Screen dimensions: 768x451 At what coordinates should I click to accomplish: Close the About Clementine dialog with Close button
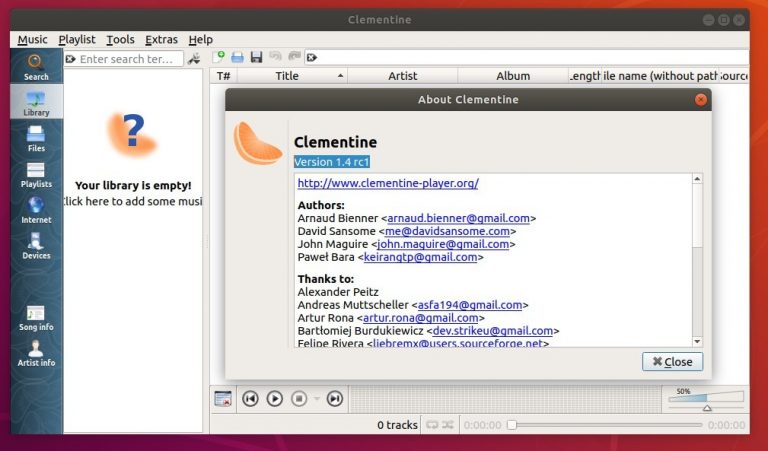point(672,362)
